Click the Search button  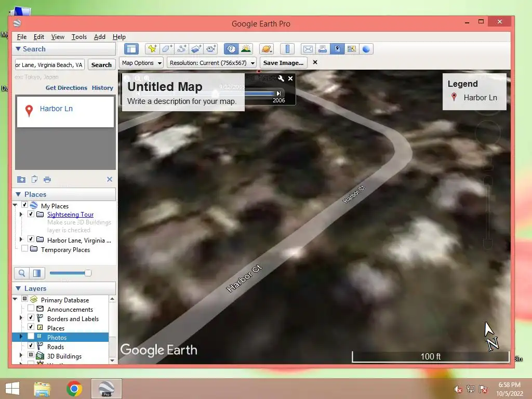click(x=101, y=65)
